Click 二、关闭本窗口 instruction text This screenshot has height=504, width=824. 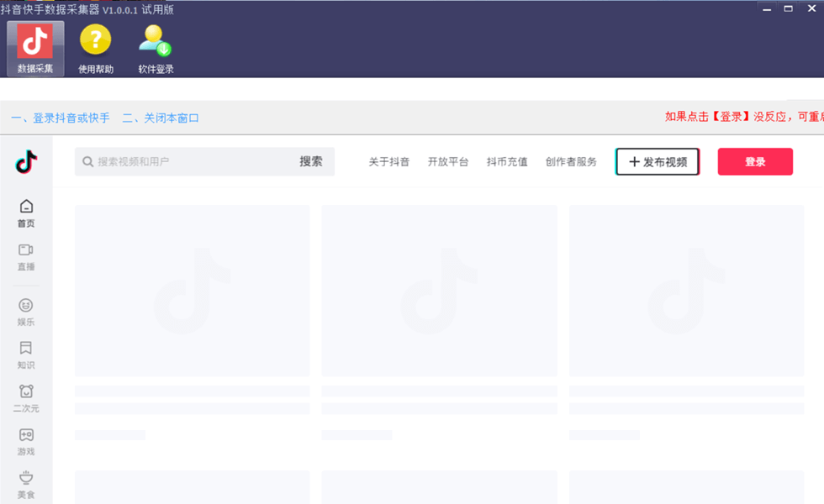(161, 118)
